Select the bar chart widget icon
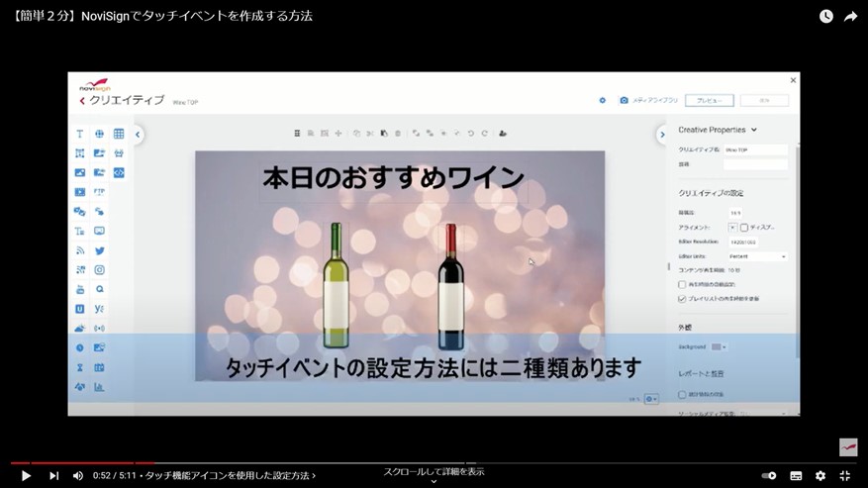 (x=99, y=387)
